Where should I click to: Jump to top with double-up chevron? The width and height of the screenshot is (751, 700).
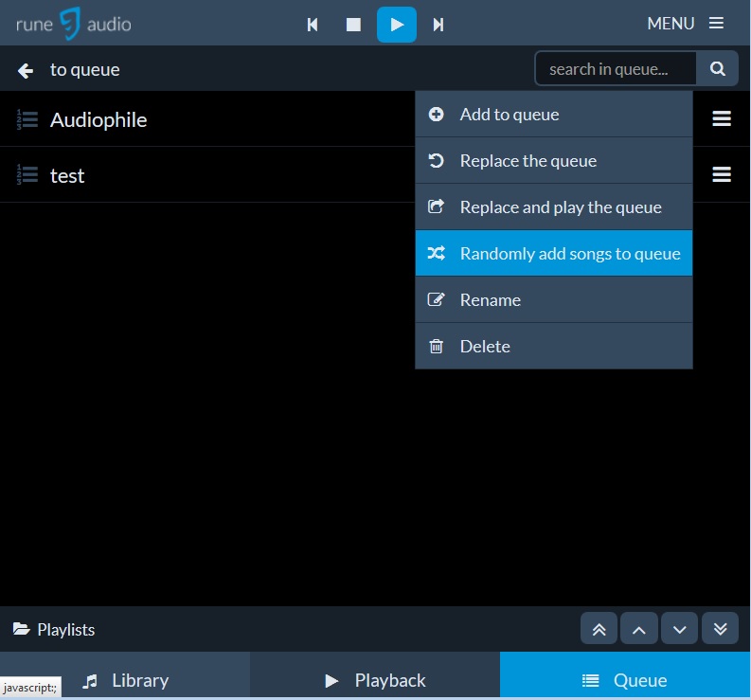pyautogui.click(x=599, y=629)
